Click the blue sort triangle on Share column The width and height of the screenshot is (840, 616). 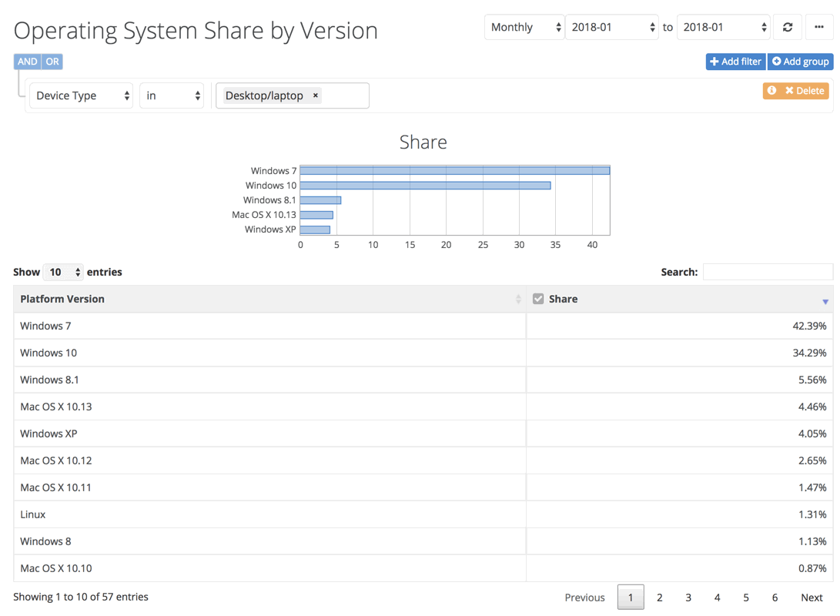click(825, 300)
